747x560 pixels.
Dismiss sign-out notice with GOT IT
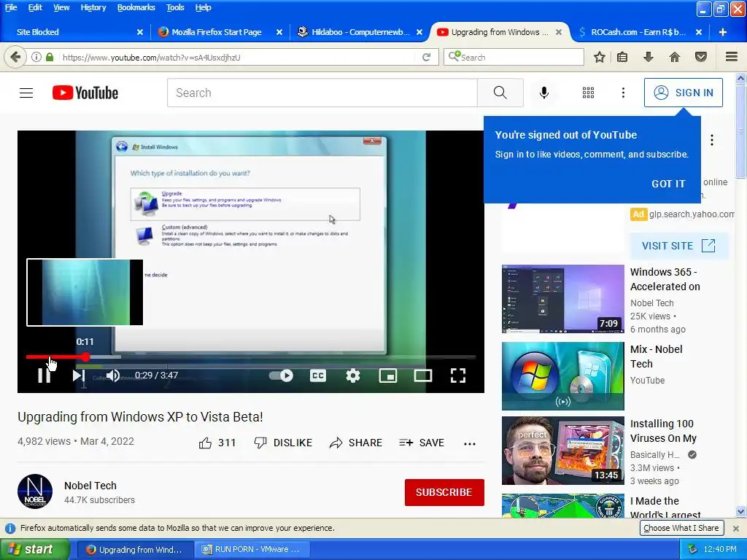pyautogui.click(x=668, y=184)
